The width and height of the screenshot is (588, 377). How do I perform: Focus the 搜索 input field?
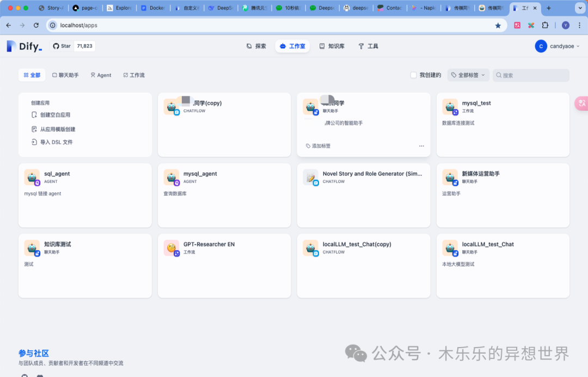click(x=531, y=75)
